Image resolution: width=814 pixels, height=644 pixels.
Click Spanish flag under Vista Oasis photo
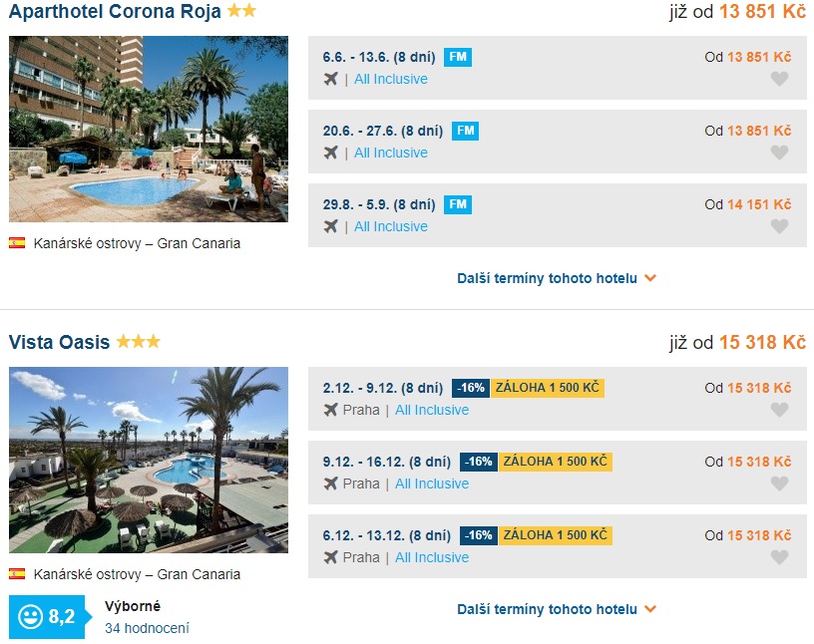(17, 574)
